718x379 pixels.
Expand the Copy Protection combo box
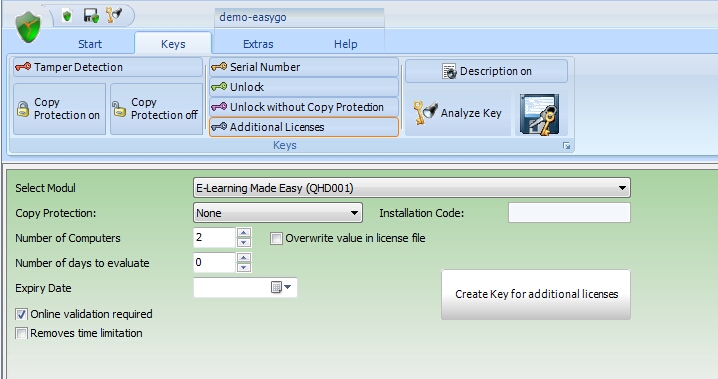coord(278,213)
